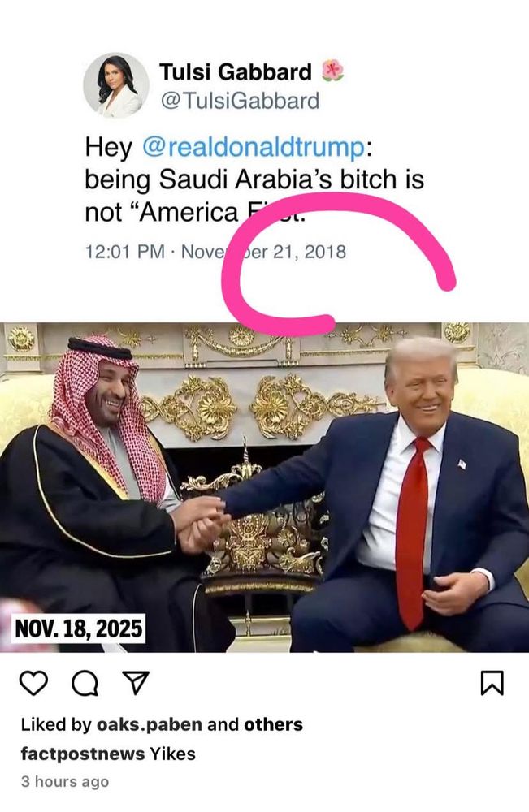Like the post with the heart icon
This screenshot has width=529, height=812.
pos(33,683)
